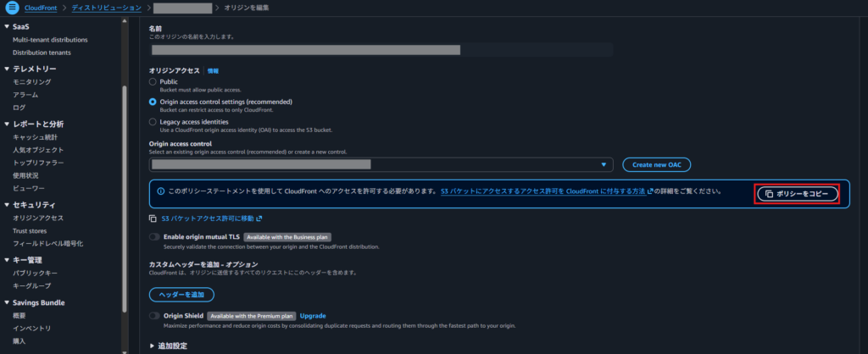Select the Public origin access radio
The height and width of the screenshot is (354, 868).
tap(153, 82)
